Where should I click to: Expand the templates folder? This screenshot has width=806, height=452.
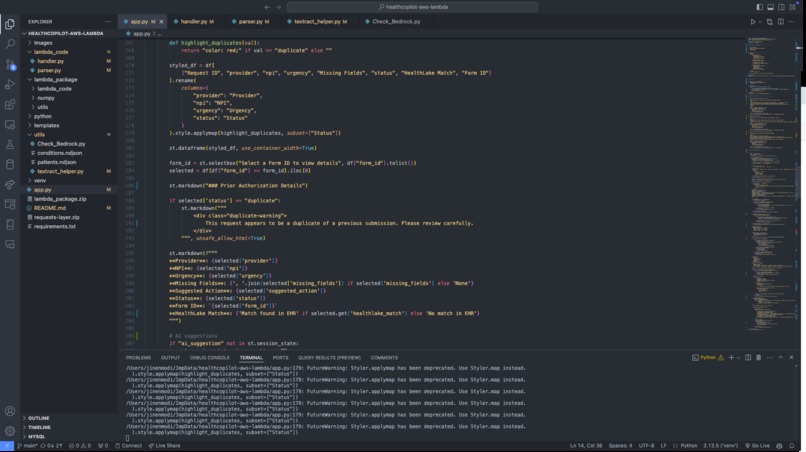(46, 125)
